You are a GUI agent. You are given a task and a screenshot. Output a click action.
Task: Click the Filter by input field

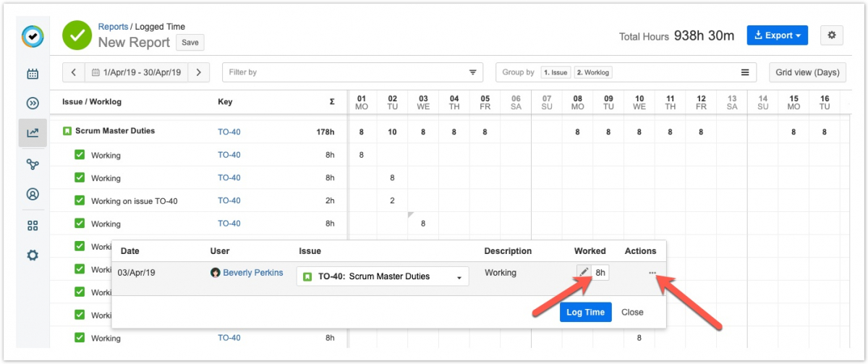[347, 72]
